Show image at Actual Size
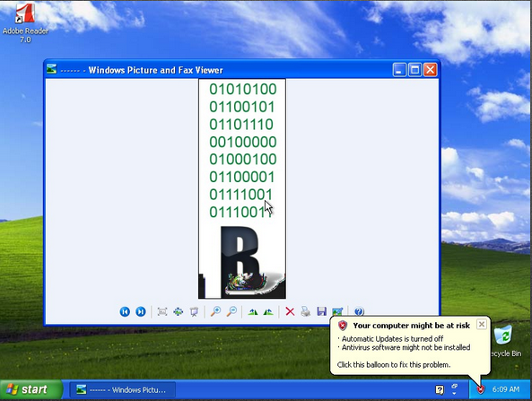This screenshot has height=401, width=532. pos(179,311)
